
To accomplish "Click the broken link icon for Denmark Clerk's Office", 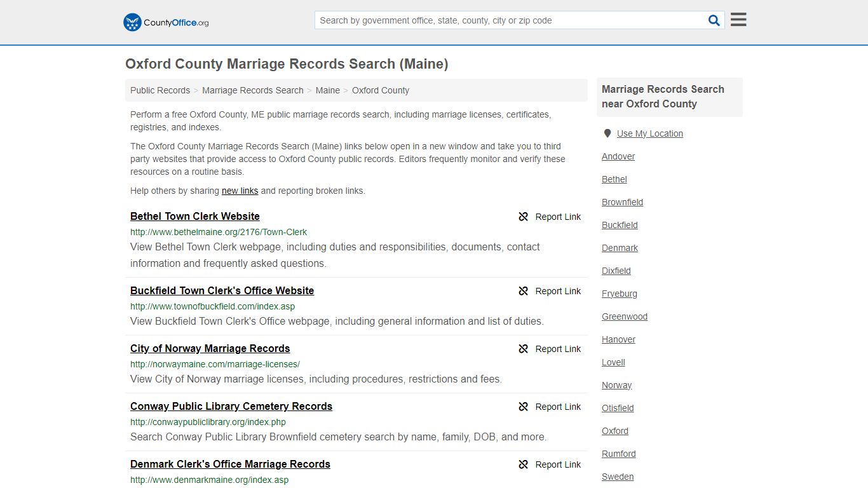I will [x=523, y=464].
